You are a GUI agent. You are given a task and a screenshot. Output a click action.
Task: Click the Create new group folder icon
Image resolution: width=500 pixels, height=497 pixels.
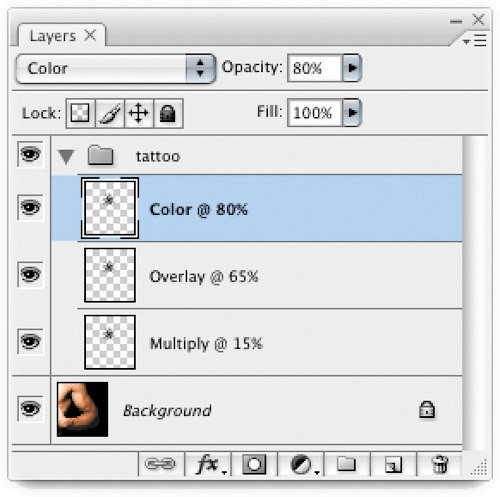pyautogui.click(x=347, y=464)
